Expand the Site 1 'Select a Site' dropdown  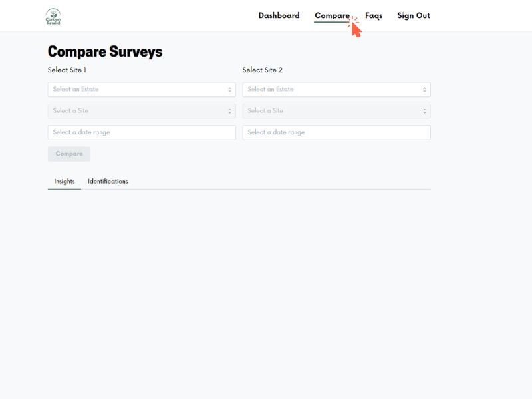pos(142,111)
